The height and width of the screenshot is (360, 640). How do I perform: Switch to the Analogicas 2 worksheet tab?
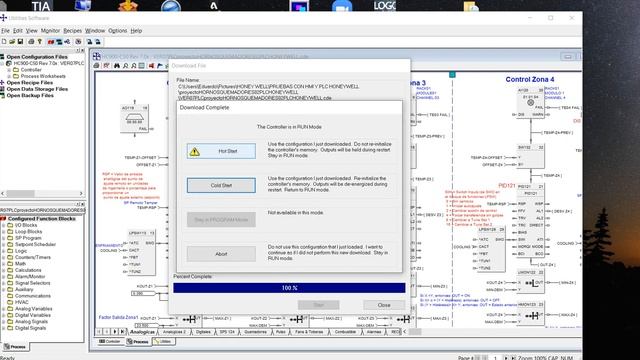click(x=174, y=332)
